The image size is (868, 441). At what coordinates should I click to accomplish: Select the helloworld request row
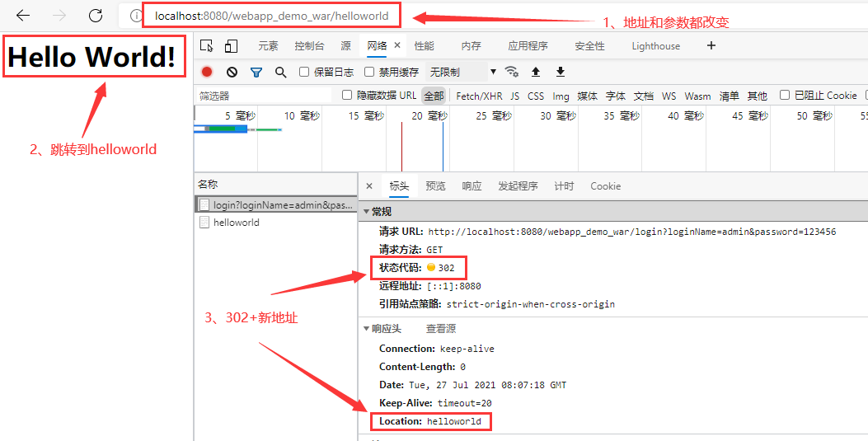[276, 223]
